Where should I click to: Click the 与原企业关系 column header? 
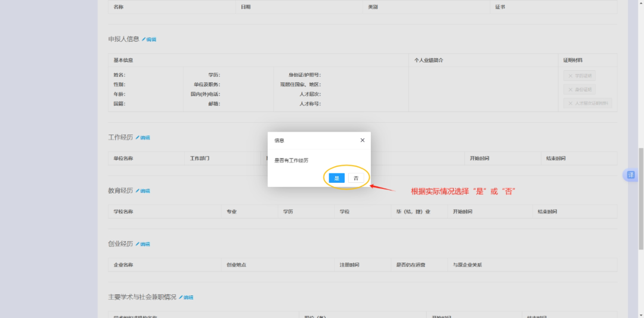click(x=467, y=265)
